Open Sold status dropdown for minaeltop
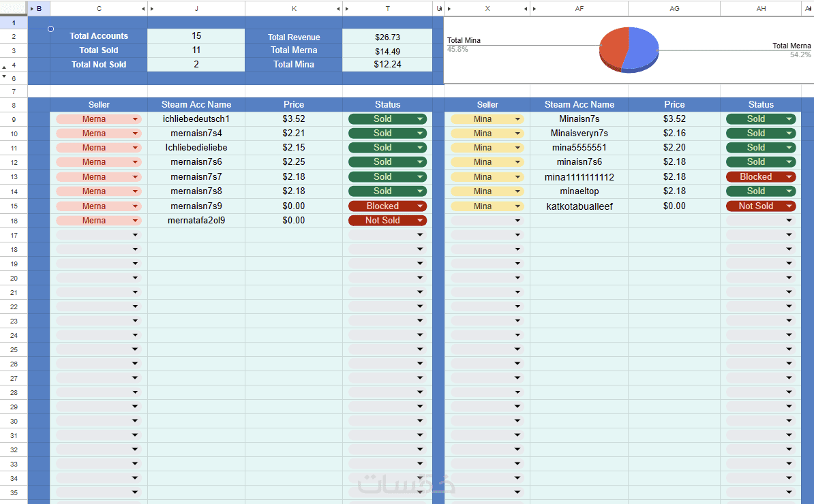The height and width of the screenshot is (504, 814). 789,191
